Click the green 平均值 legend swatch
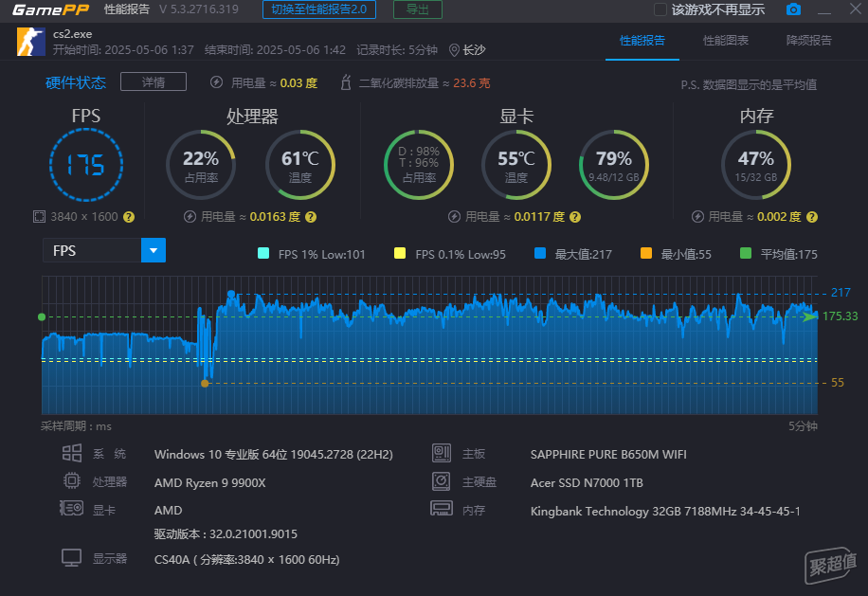Screen dimensions: 868x596 point(746,253)
